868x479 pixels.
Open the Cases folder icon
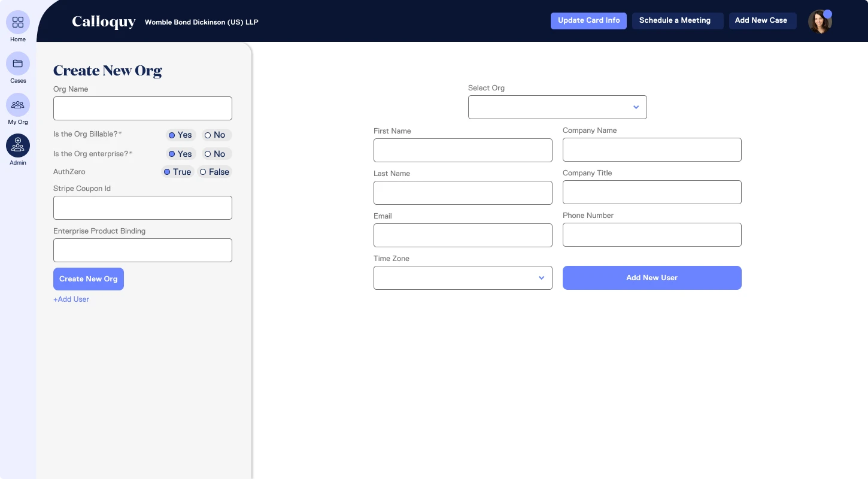(18, 63)
